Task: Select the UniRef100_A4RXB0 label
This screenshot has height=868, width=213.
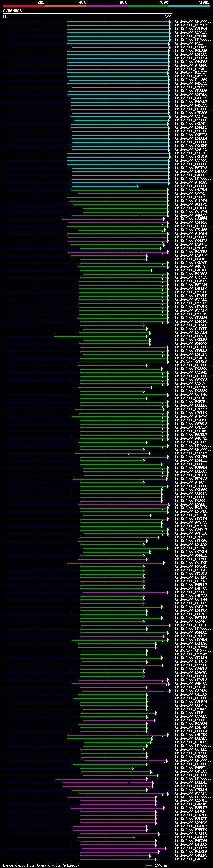Action: coord(191,270)
